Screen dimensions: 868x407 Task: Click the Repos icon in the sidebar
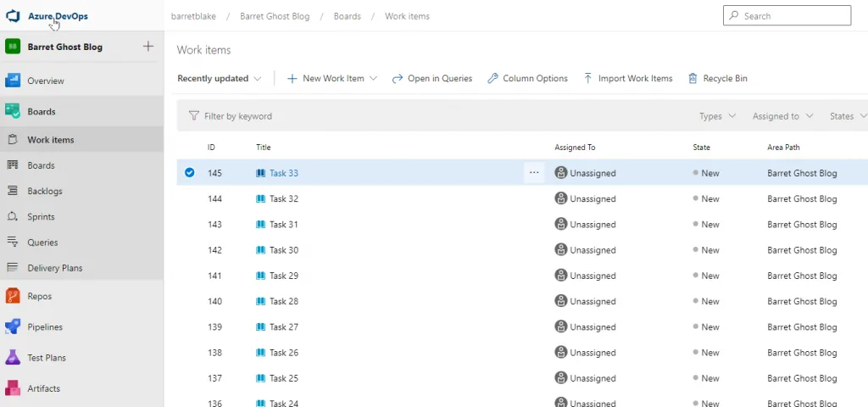[x=13, y=296]
